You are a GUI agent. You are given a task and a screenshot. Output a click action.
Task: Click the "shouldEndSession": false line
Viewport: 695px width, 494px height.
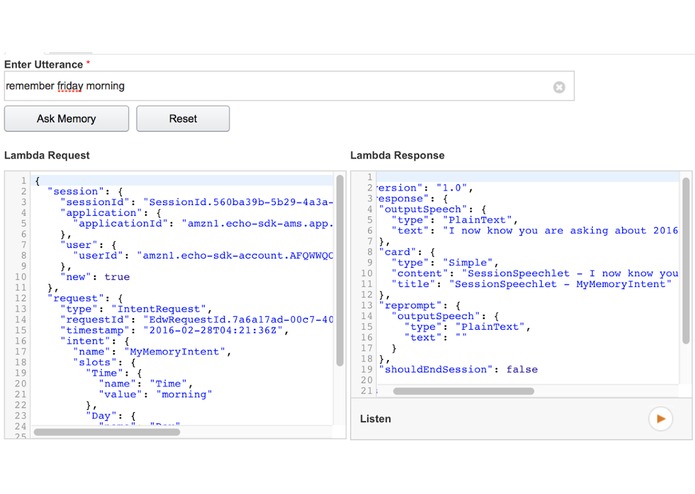(x=458, y=370)
